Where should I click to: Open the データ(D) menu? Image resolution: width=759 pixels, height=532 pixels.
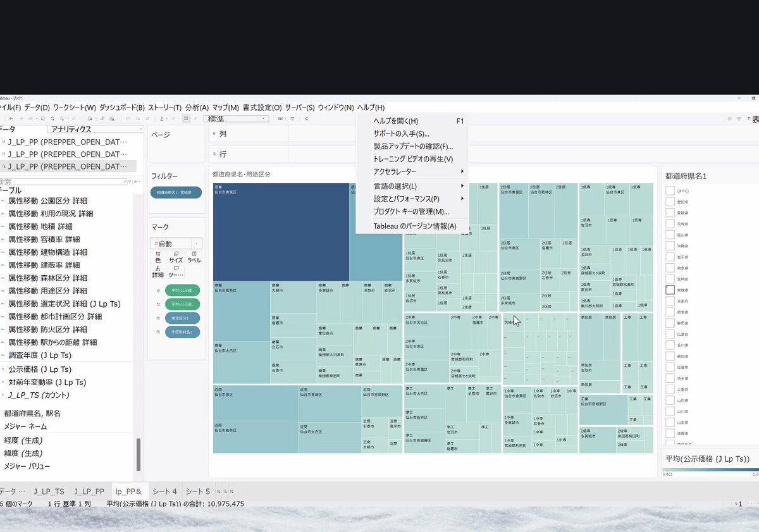(x=37, y=108)
